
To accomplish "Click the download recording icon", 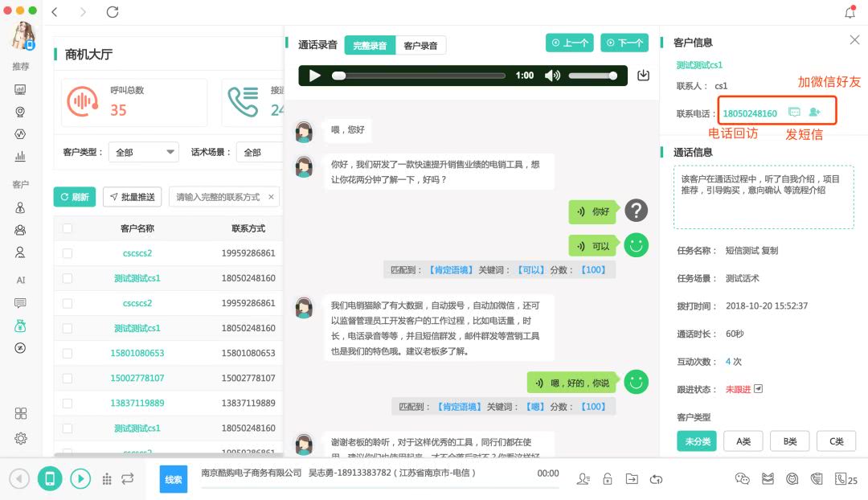I will 643,74.
